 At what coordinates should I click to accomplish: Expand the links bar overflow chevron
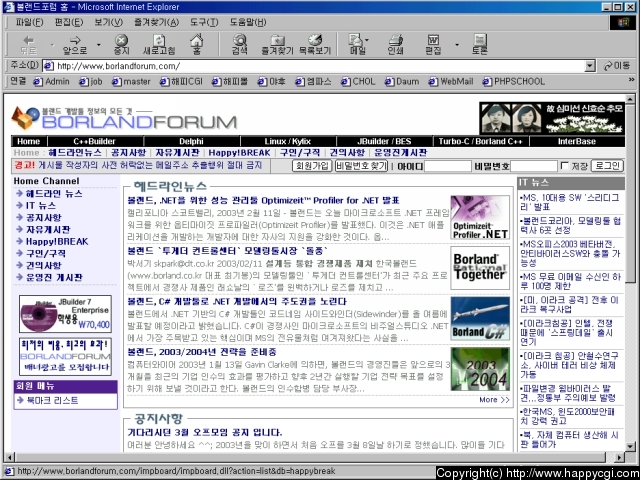point(631,80)
